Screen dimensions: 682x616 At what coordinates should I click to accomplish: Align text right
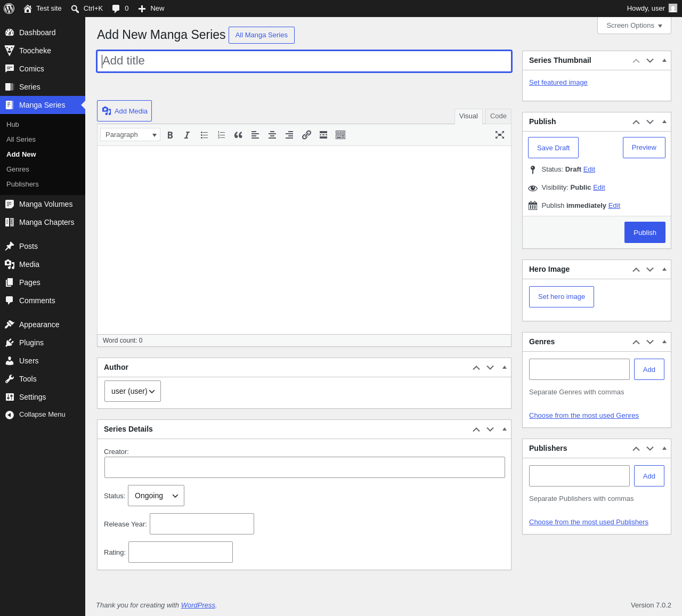click(289, 135)
